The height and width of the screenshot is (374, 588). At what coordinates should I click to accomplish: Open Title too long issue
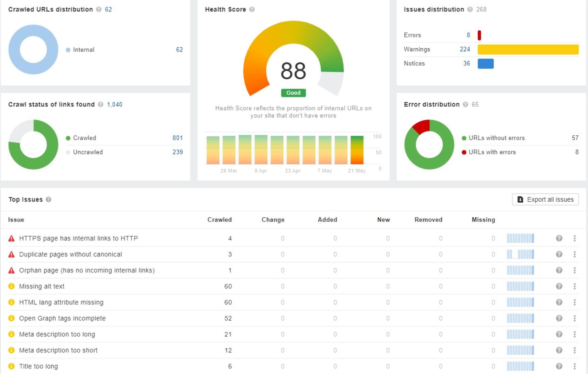point(39,366)
